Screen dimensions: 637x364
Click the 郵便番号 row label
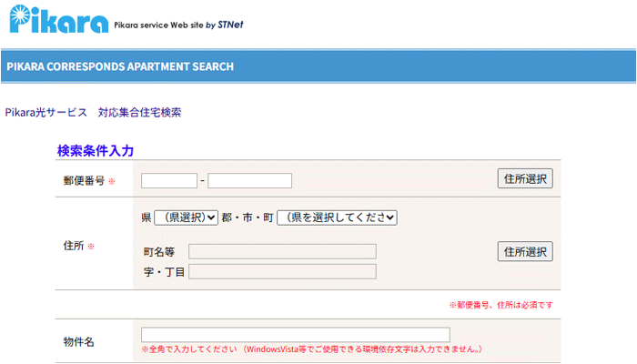coord(84,180)
